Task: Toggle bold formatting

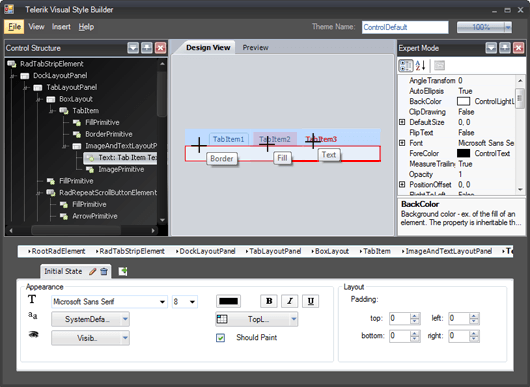Action: pos(269,301)
